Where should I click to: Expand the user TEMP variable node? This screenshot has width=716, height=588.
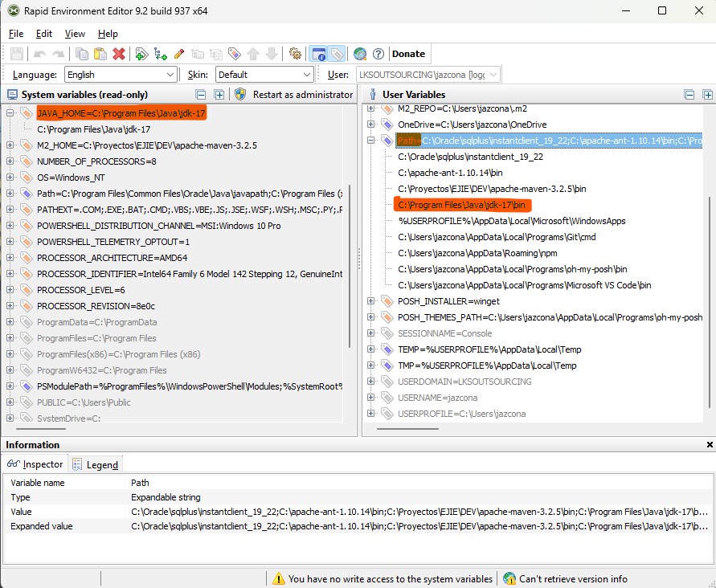pyautogui.click(x=370, y=349)
